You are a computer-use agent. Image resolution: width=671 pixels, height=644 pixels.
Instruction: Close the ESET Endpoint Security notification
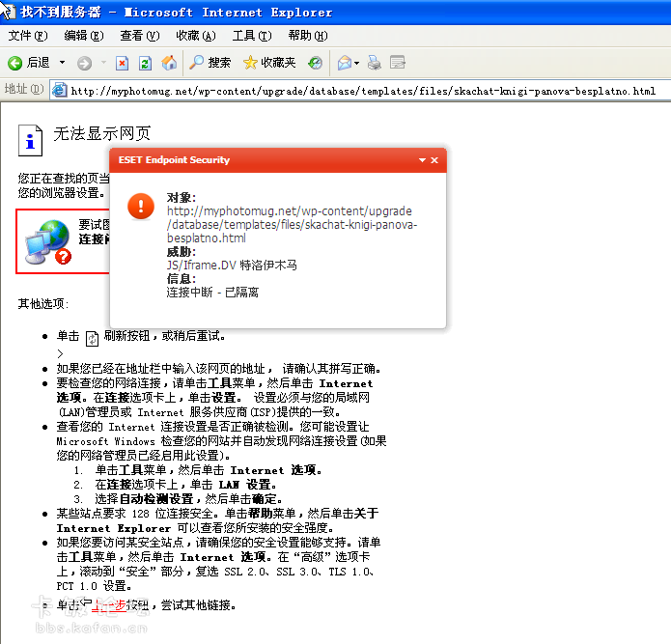(x=434, y=160)
